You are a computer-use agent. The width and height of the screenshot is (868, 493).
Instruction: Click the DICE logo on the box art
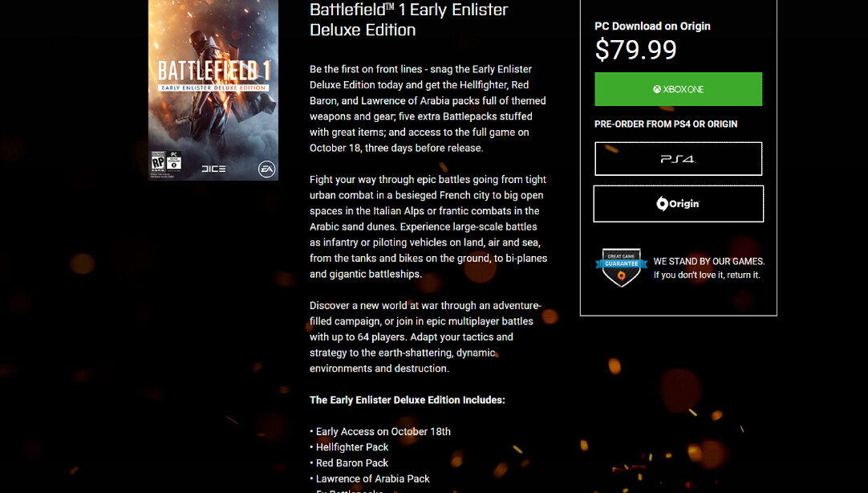click(213, 169)
